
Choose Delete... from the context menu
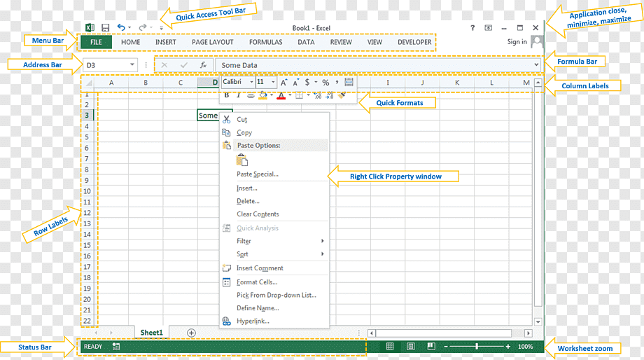tap(248, 201)
